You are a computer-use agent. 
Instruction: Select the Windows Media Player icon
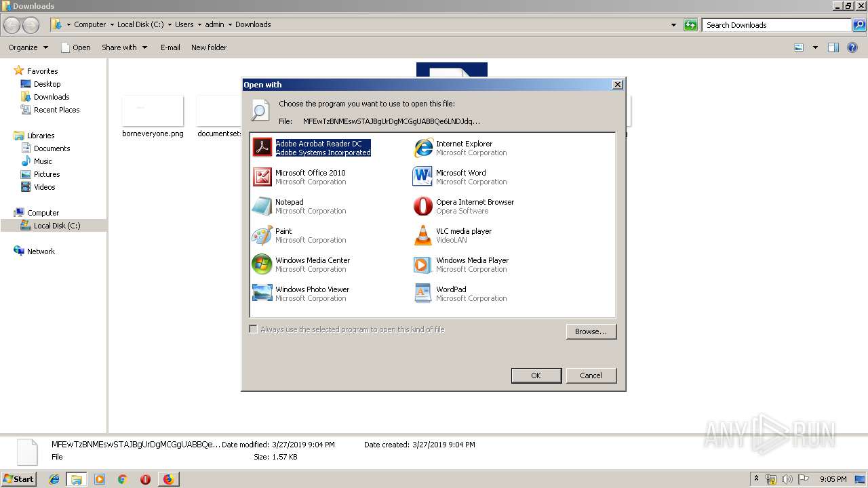(x=423, y=264)
